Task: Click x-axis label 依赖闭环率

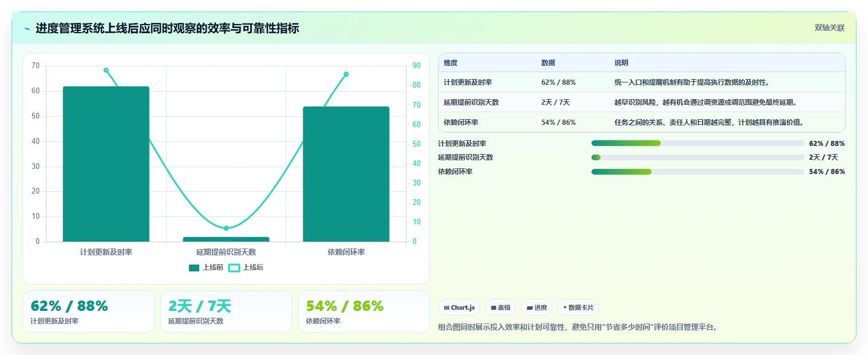Action: [346, 252]
